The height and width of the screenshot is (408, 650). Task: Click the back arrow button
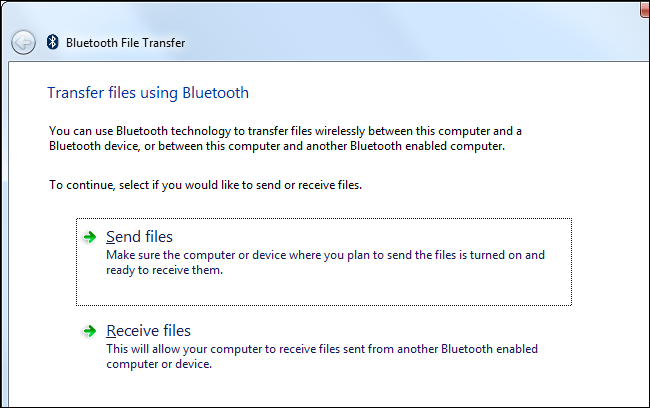coord(24,42)
